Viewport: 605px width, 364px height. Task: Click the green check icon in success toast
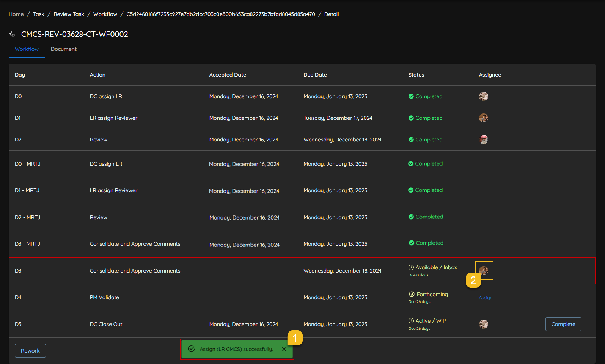192,349
